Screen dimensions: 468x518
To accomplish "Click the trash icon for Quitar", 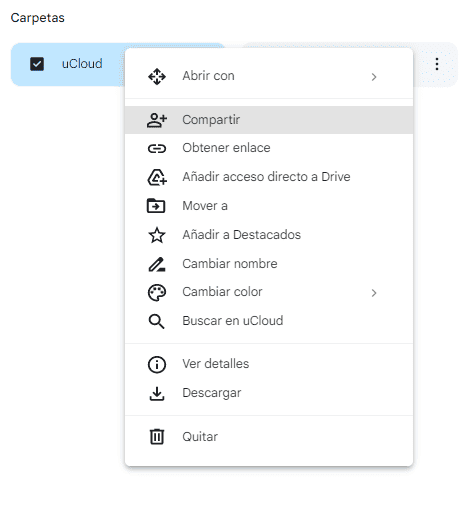I will coord(157,436).
